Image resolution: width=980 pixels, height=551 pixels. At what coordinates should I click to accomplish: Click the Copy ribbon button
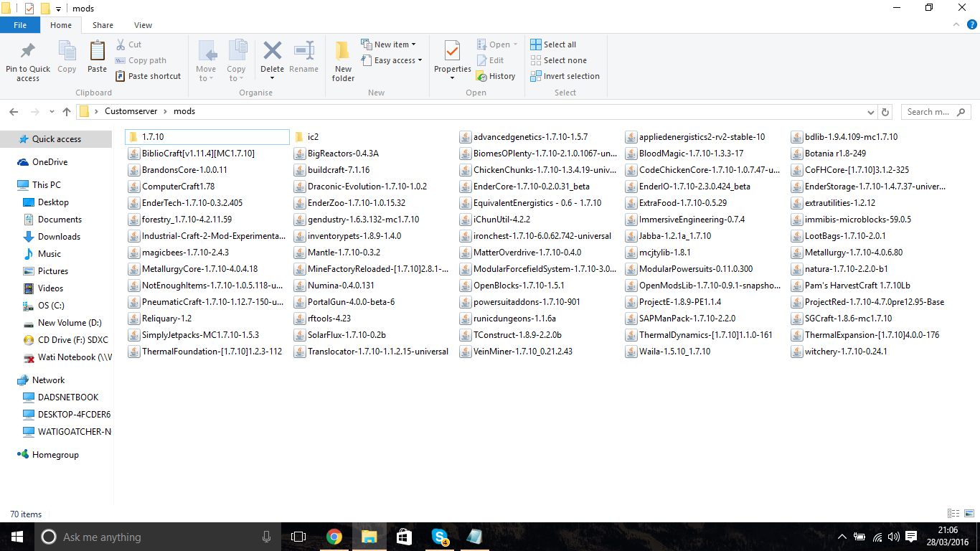click(67, 57)
